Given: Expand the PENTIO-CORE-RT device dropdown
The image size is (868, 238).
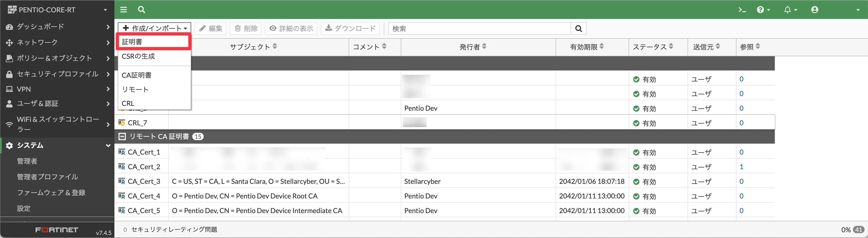Looking at the screenshot, I should (x=105, y=10).
